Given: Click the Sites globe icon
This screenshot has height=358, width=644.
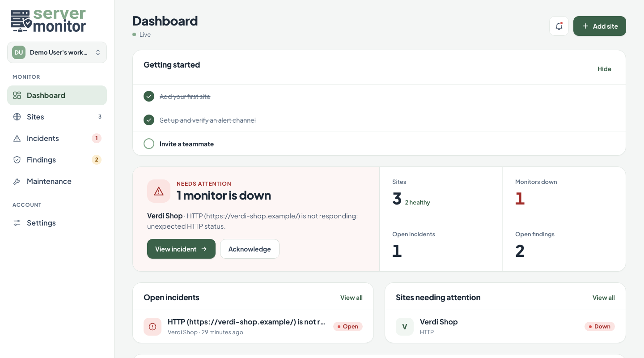Looking at the screenshot, I should [x=17, y=117].
